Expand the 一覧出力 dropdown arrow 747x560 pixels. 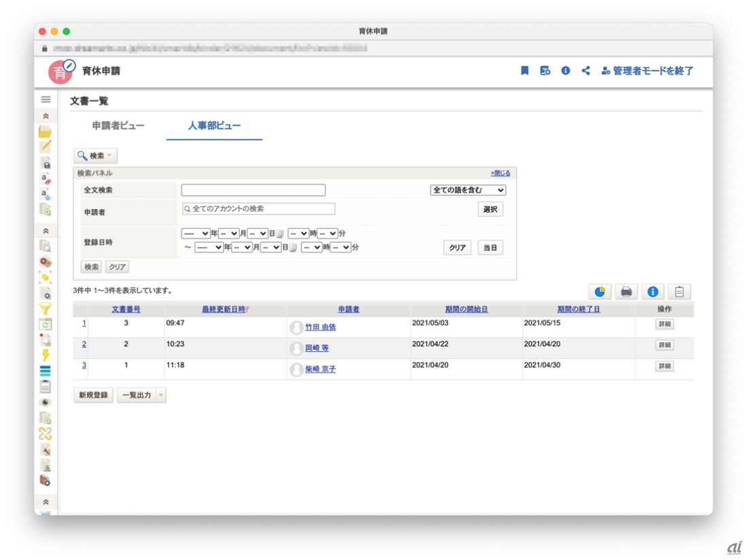[161, 395]
